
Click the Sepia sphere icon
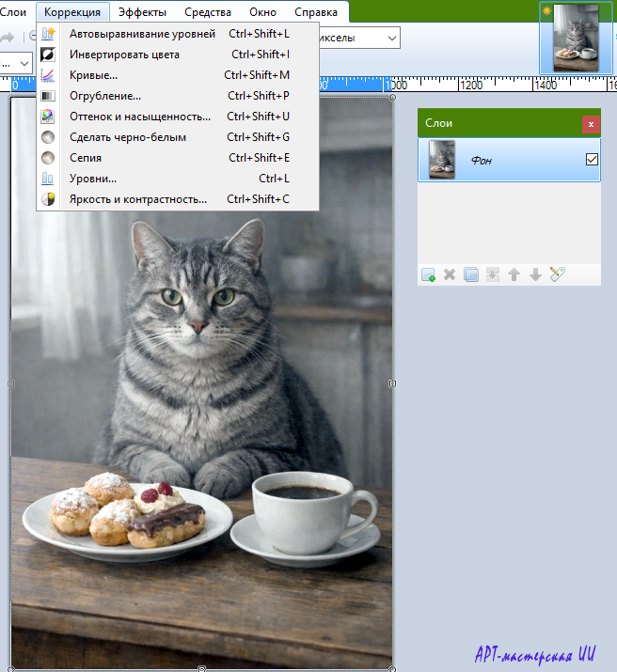(x=48, y=158)
